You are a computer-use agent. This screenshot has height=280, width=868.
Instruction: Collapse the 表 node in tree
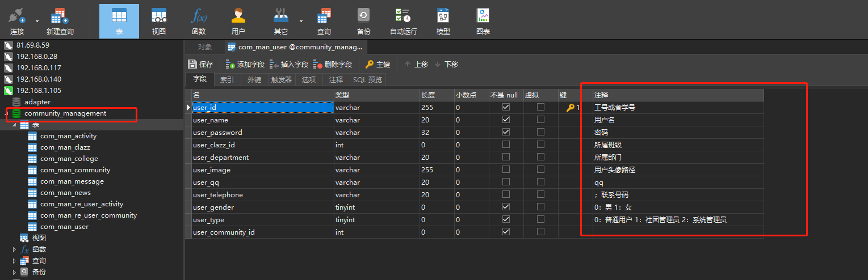[x=15, y=125]
